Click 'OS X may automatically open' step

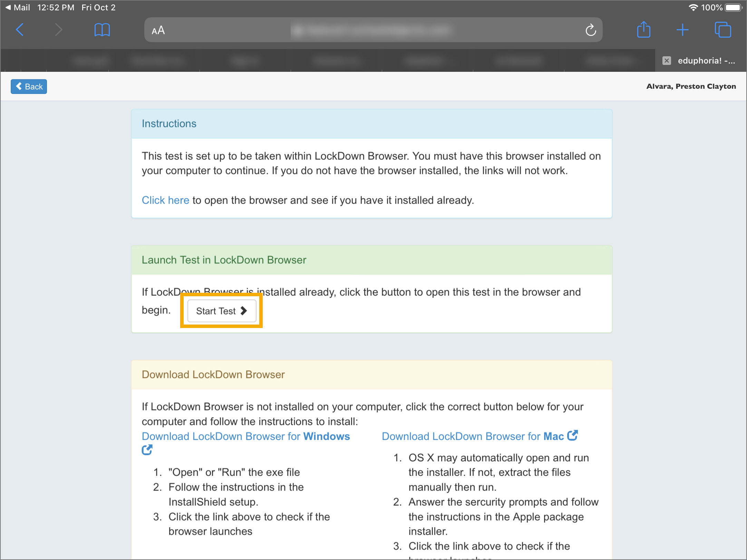(499, 472)
